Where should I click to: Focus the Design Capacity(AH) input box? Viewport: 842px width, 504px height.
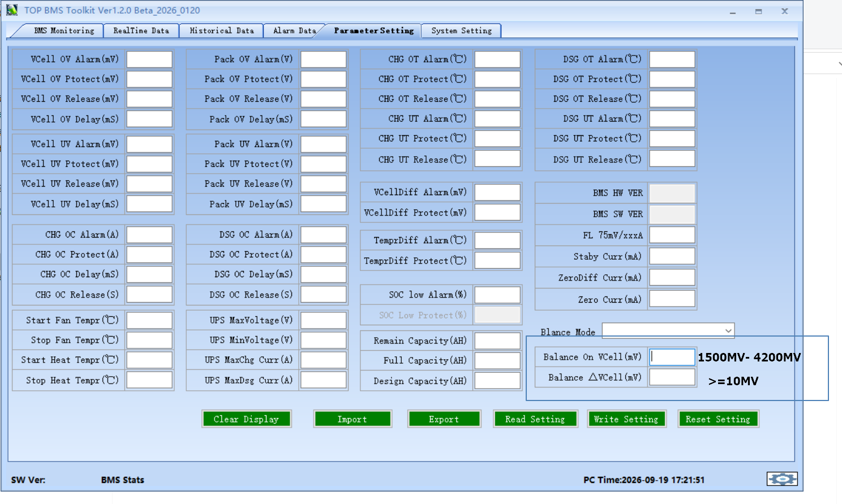497,381
